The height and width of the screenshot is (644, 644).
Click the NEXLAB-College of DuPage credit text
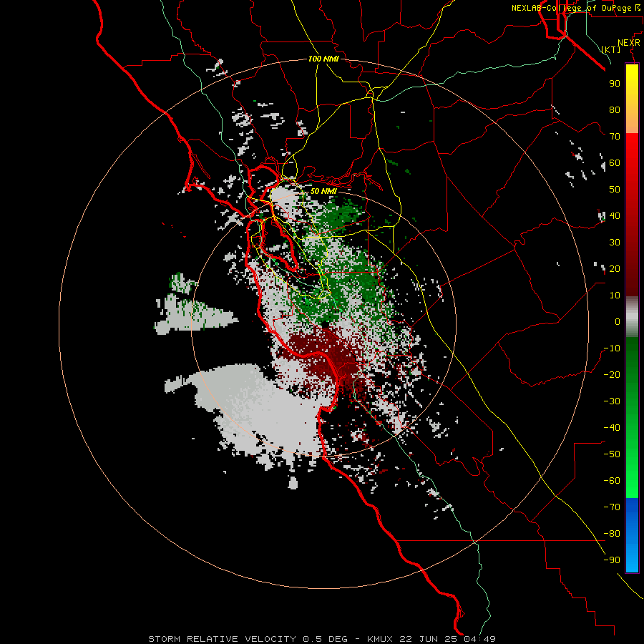572,8
